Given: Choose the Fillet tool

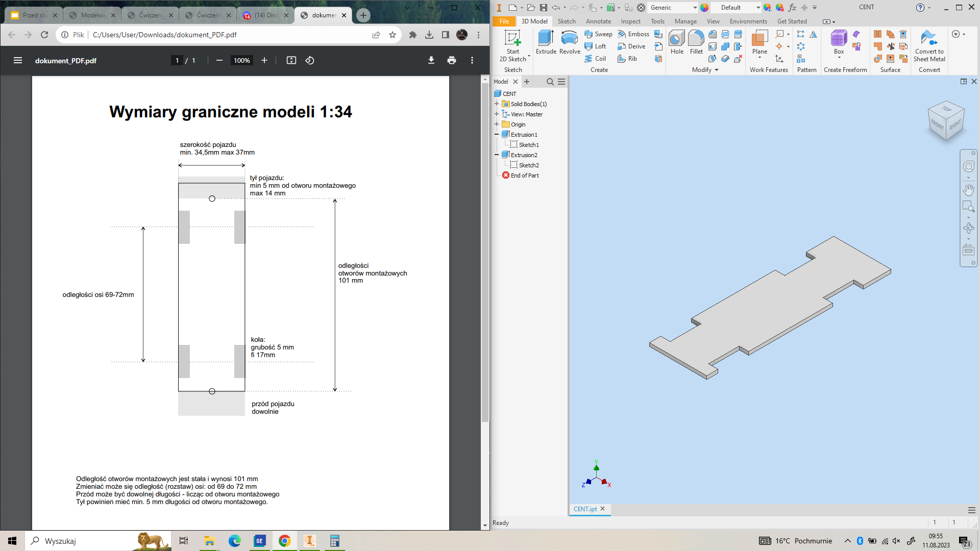Looking at the screenshot, I should point(696,42).
